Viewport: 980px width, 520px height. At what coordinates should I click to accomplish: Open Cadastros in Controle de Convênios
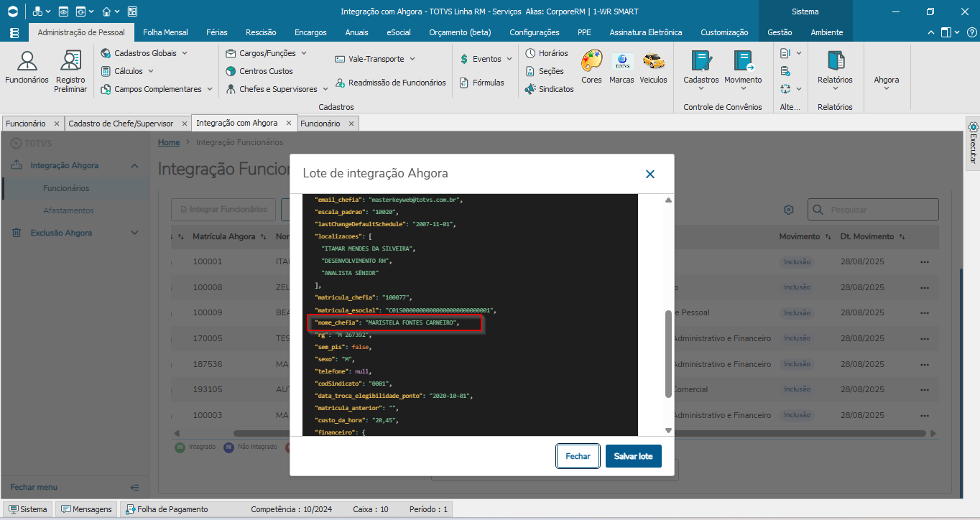(x=701, y=70)
